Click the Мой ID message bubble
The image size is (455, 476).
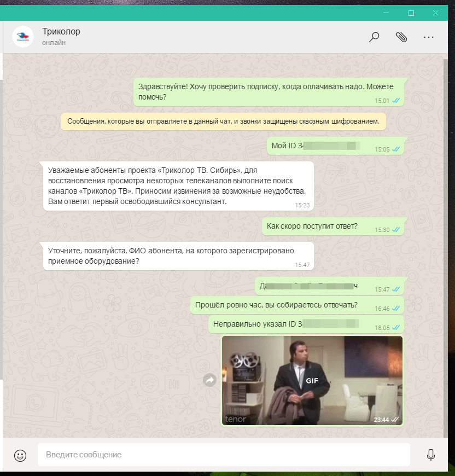pos(335,146)
